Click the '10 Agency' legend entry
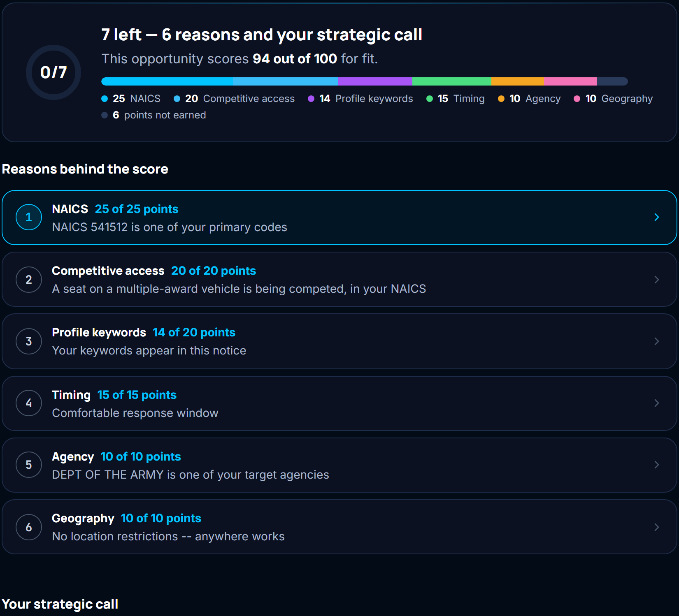Screen dimensions: 679x616 click(x=529, y=99)
